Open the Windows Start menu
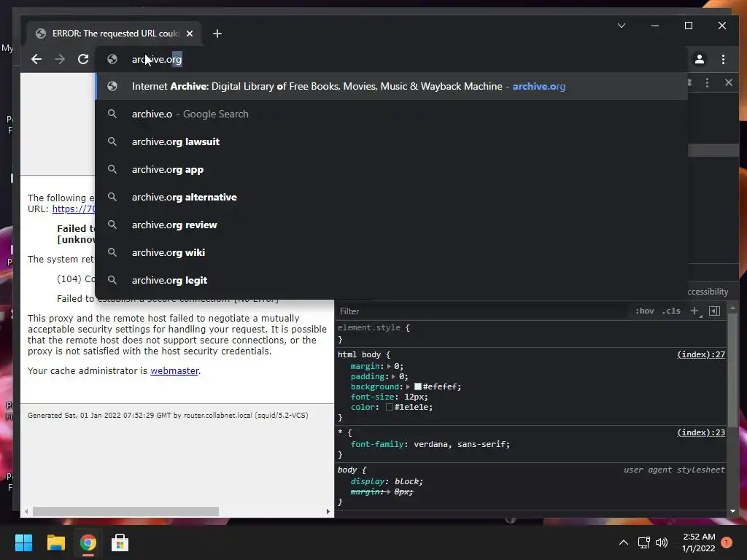The height and width of the screenshot is (560, 747). [23, 542]
